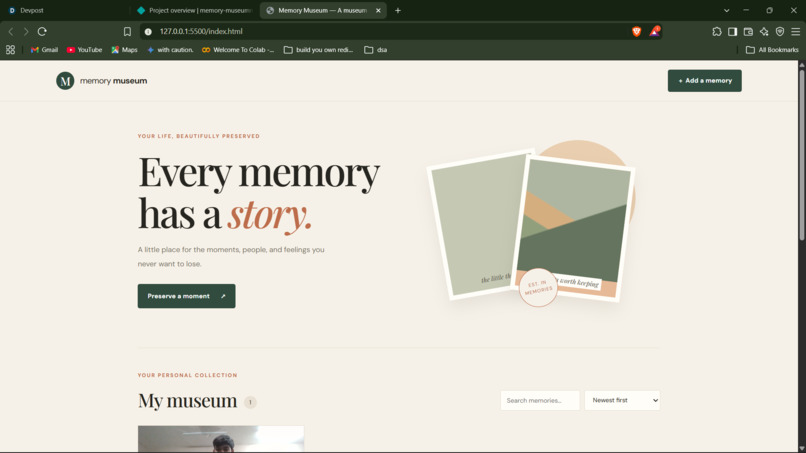The height and width of the screenshot is (453, 806).
Task: Click the M logo of memory museum
Action: (x=65, y=81)
